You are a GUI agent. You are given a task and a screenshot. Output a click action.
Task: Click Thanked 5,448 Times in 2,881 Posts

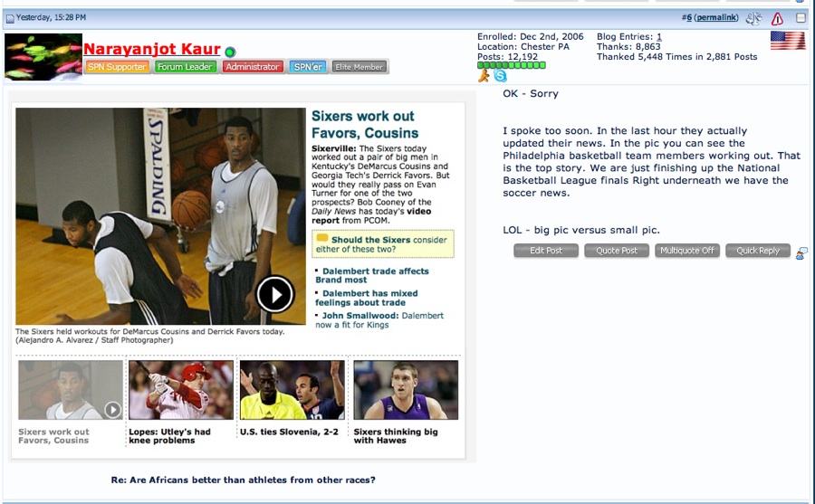coord(676,57)
